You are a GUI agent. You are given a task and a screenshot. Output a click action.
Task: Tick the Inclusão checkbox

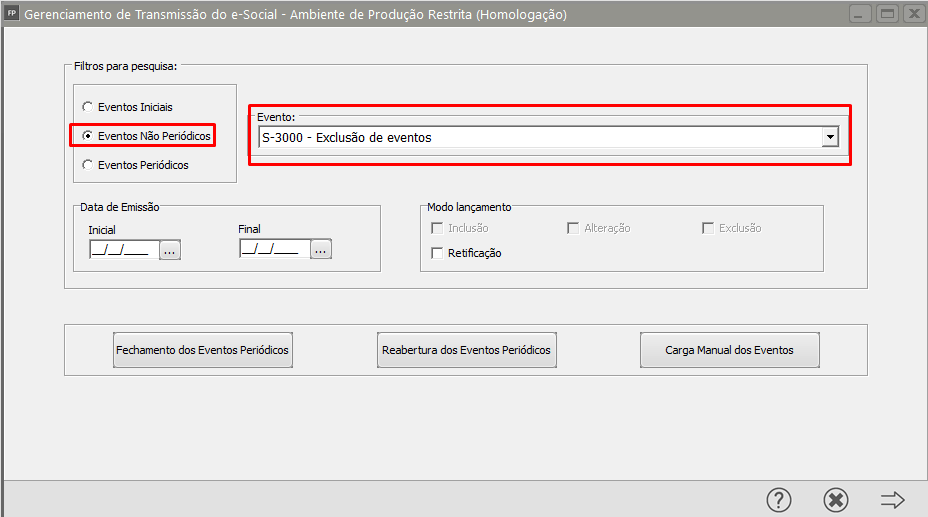pos(437,228)
